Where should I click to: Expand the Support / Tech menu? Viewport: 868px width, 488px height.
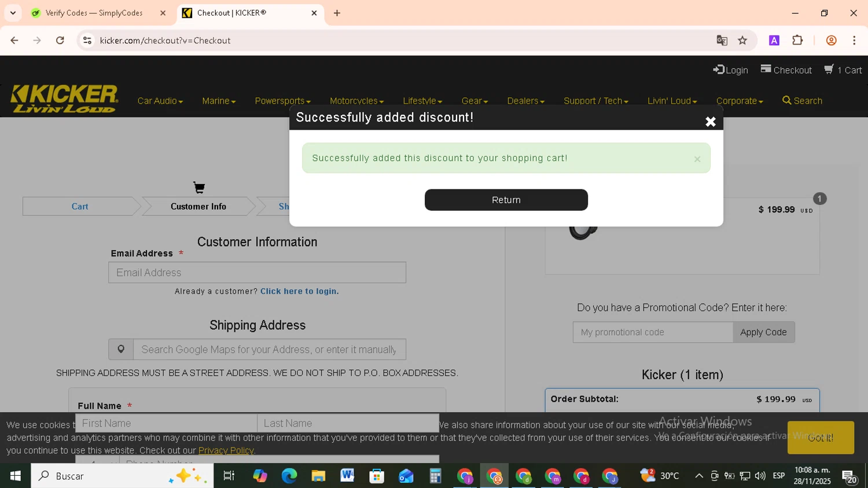coord(596,101)
